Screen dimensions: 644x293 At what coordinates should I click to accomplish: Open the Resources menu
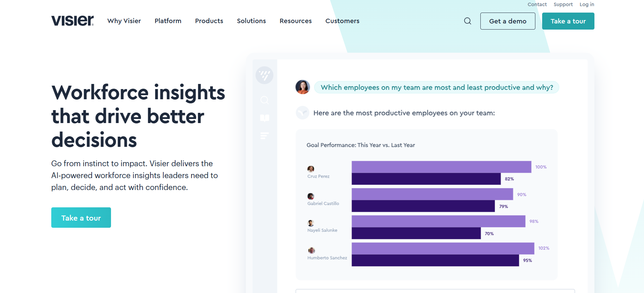pos(295,21)
